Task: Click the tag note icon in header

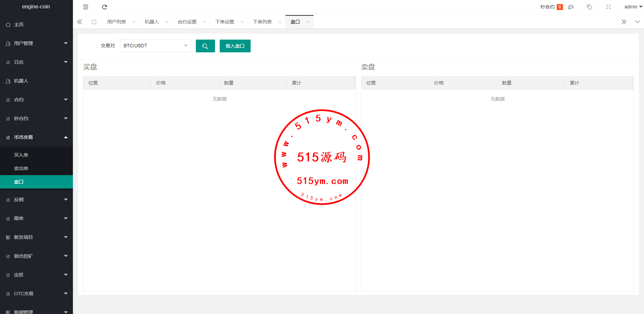Action: pos(589,7)
